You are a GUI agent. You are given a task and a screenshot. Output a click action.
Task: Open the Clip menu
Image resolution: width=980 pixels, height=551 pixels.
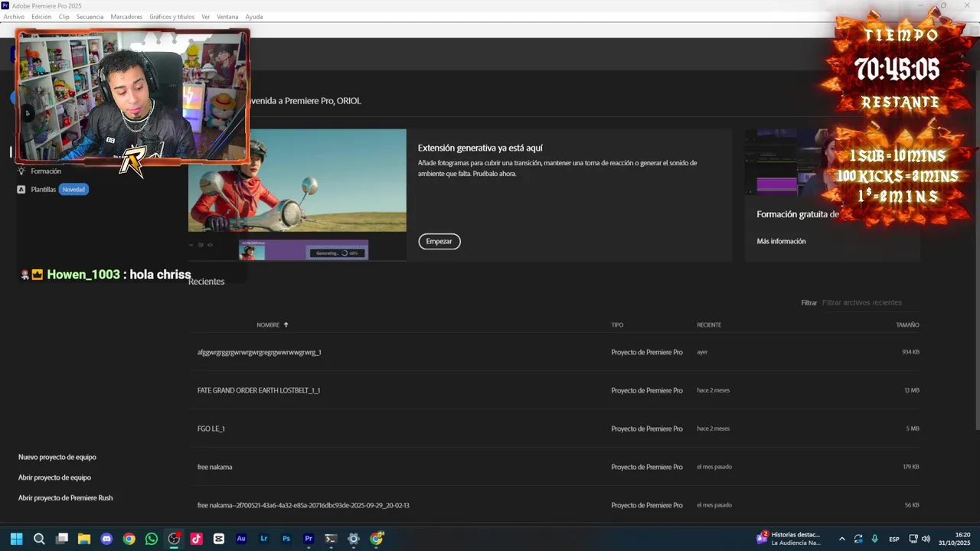click(x=64, y=17)
